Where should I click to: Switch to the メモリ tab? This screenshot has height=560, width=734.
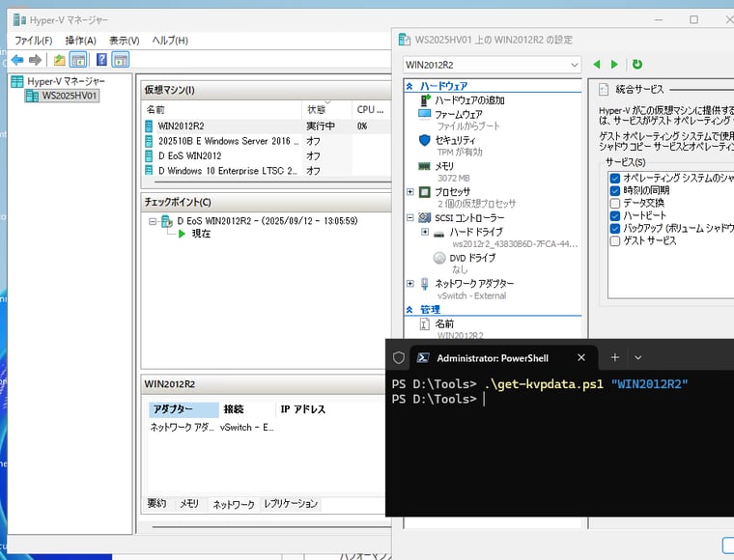(x=189, y=503)
